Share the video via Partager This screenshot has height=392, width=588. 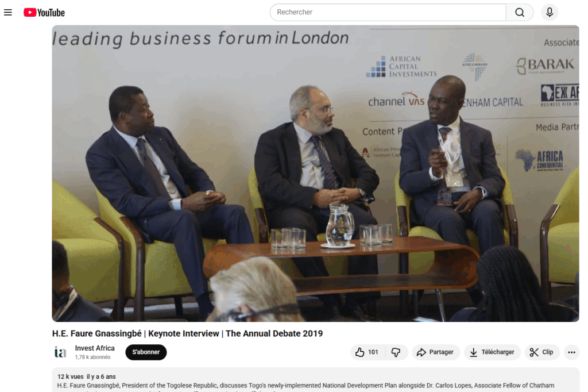coord(436,352)
